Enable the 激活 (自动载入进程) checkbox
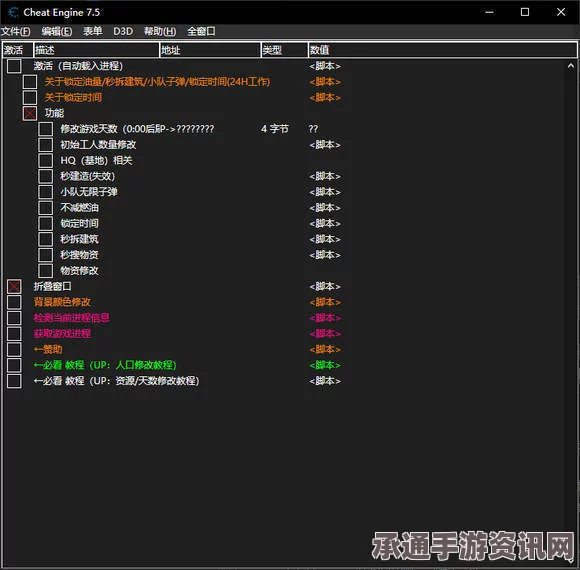This screenshot has width=580, height=570. point(14,66)
